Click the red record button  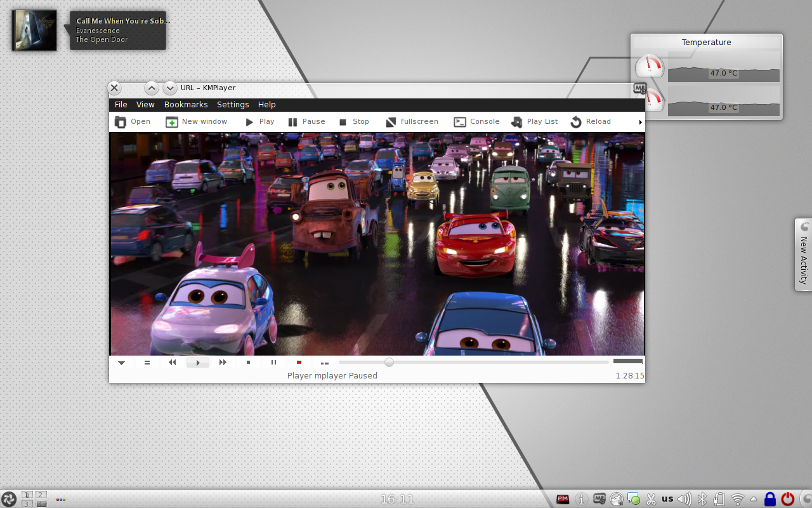pos(299,363)
